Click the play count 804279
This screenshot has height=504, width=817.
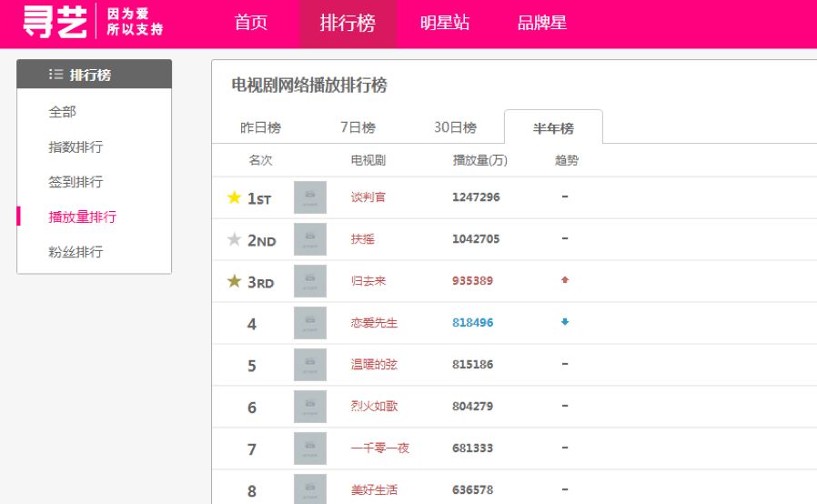[x=472, y=406]
